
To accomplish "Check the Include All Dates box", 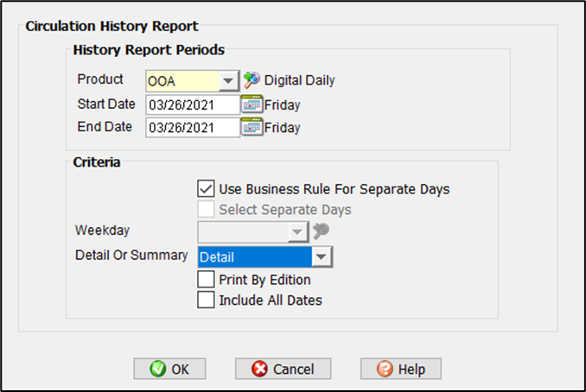I will pos(206,300).
